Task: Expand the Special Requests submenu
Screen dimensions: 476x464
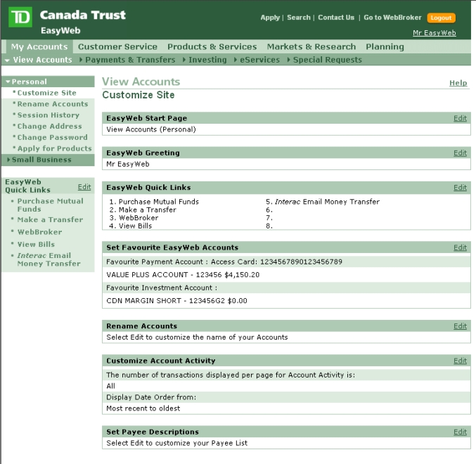Action: 325,60
